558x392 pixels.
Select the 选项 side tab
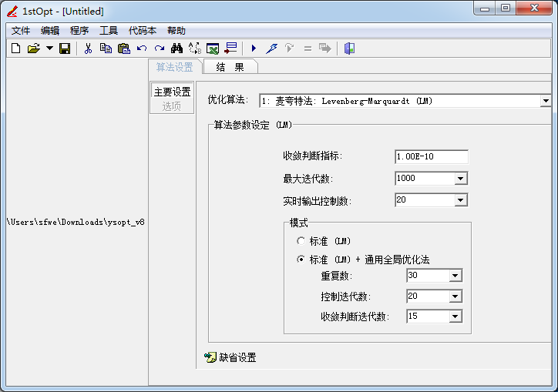172,106
